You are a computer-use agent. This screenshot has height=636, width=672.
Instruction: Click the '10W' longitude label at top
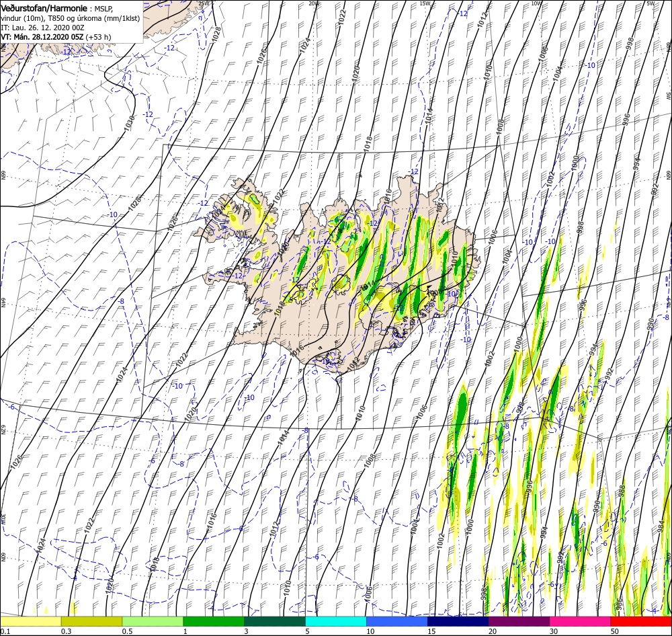[x=536, y=3]
